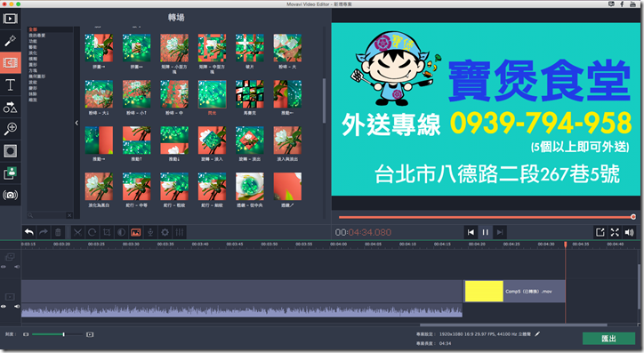Open clip properties gear icon

click(165, 232)
